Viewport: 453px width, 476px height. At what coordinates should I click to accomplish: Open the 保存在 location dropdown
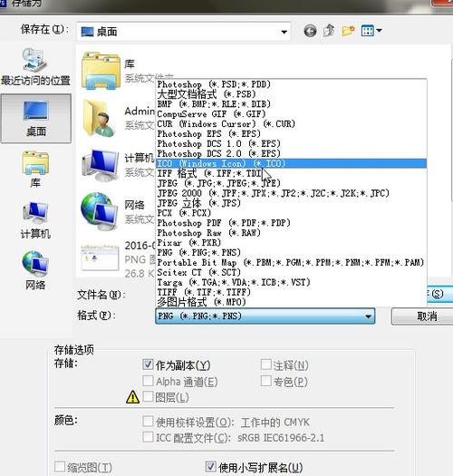pos(184,31)
